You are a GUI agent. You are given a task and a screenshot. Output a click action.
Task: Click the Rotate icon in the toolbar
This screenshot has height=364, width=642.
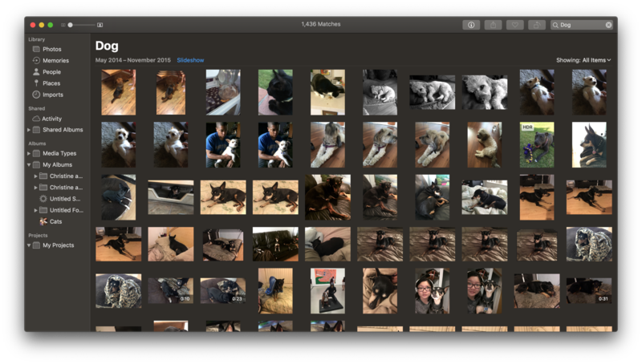[x=535, y=25]
